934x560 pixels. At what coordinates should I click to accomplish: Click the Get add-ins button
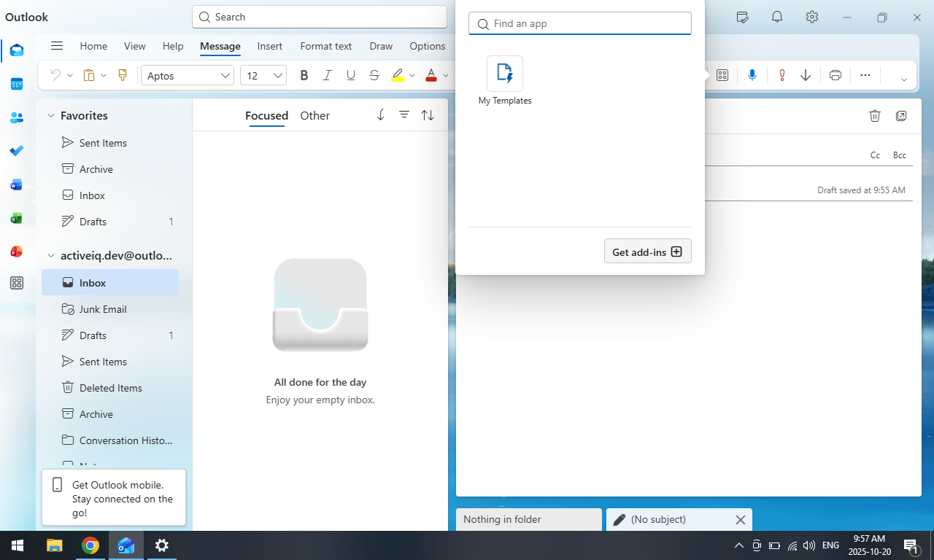(x=647, y=252)
